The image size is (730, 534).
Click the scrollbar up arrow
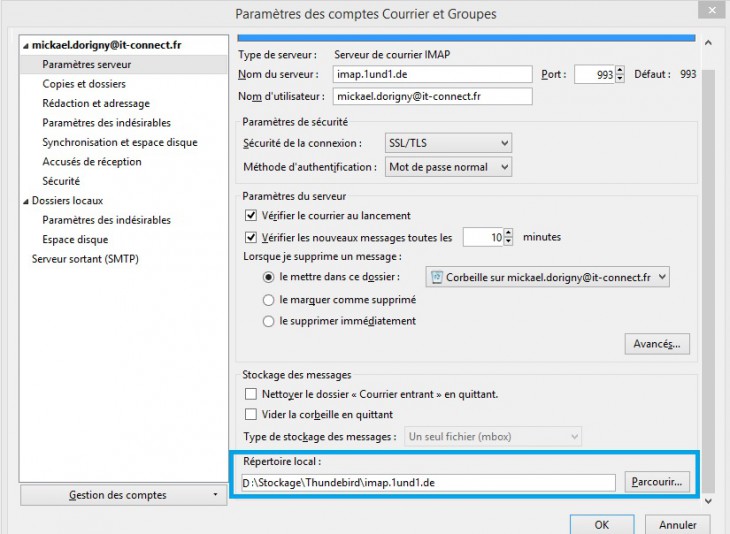[x=708, y=43]
